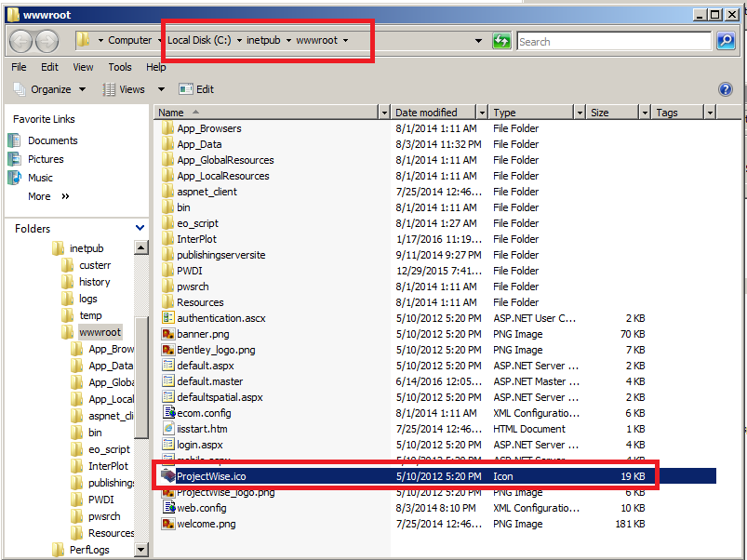Open the Tools menu
This screenshot has width=747, height=560.
click(120, 67)
